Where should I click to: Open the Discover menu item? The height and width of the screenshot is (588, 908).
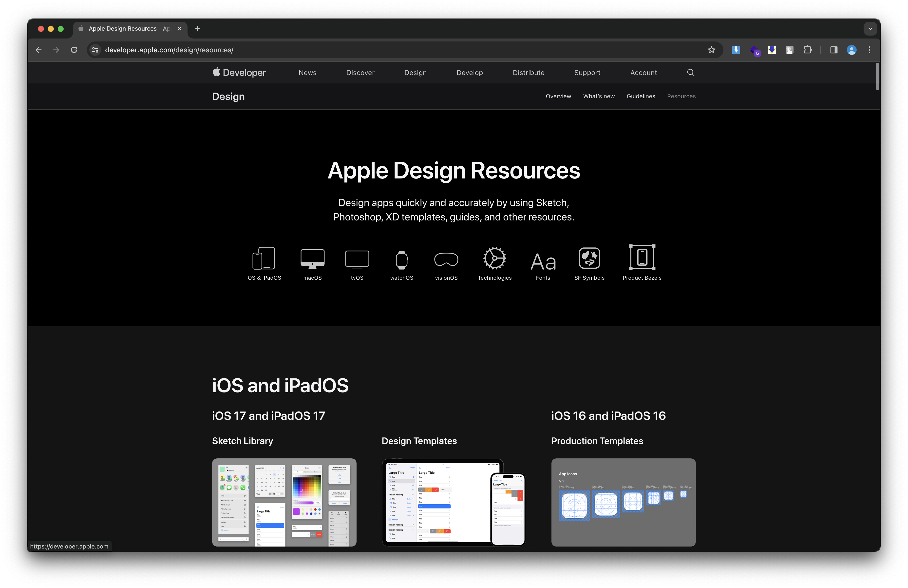click(360, 73)
